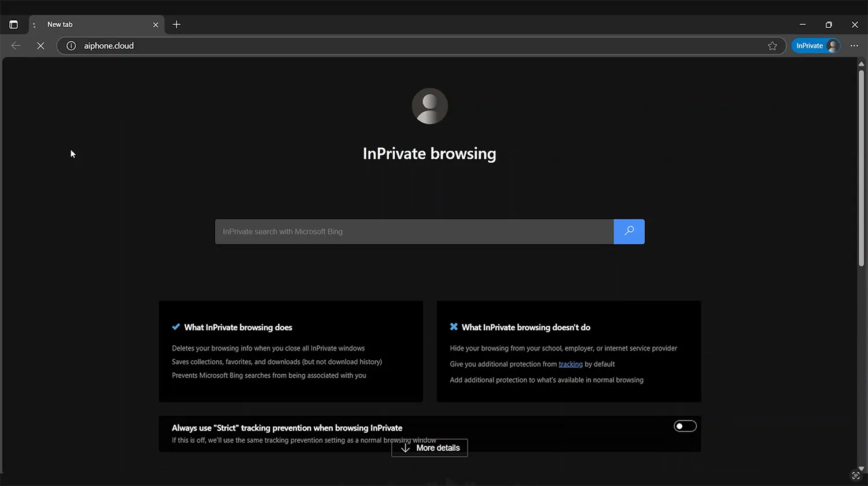This screenshot has height=486, width=868.
Task: Add this page to favorites with the star icon
Action: tap(772, 46)
